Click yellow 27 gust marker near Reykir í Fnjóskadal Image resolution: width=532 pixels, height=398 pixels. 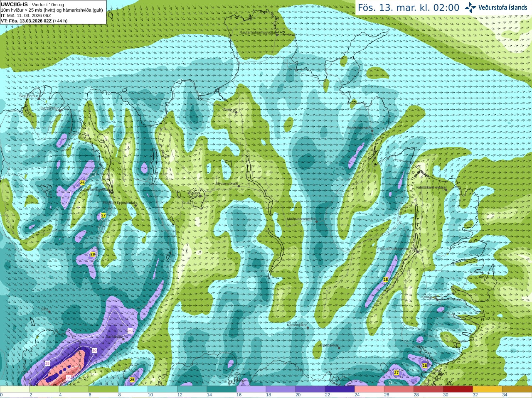pyautogui.click(x=103, y=215)
